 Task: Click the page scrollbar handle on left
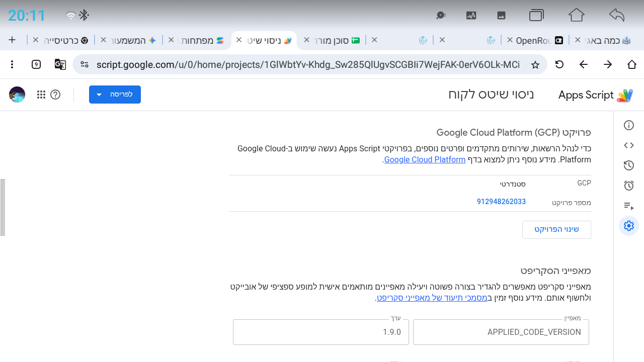(3, 207)
